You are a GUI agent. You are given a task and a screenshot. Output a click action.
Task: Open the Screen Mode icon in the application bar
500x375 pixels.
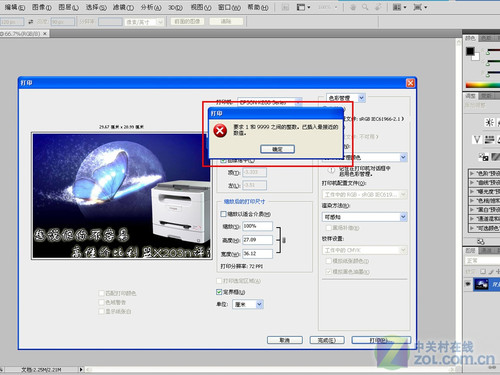pos(420,7)
